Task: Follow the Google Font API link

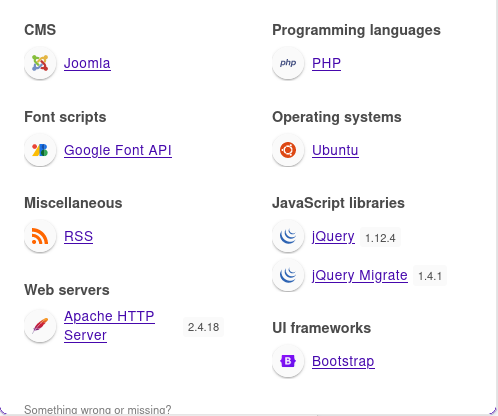Action: click(x=118, y=150)
